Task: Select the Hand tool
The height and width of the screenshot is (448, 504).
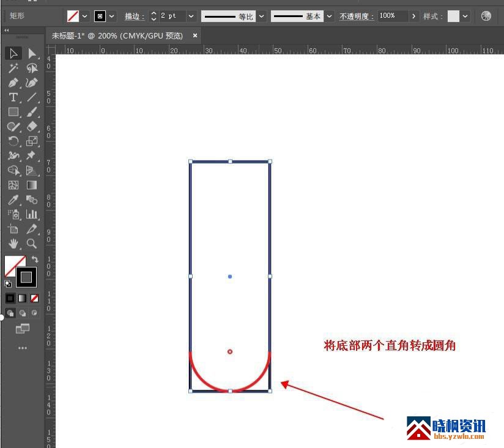Action: tap(13, 244)
